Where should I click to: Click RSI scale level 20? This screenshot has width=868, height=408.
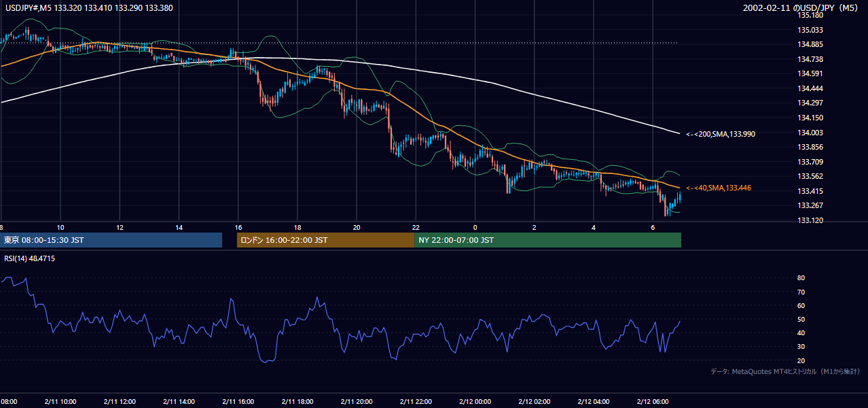tap(801, 360)
